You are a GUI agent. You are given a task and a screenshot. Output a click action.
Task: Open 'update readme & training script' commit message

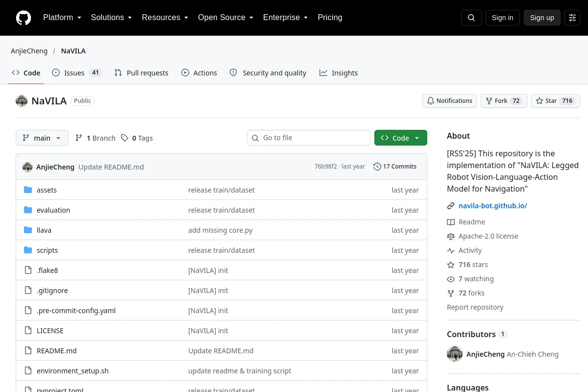240,371
